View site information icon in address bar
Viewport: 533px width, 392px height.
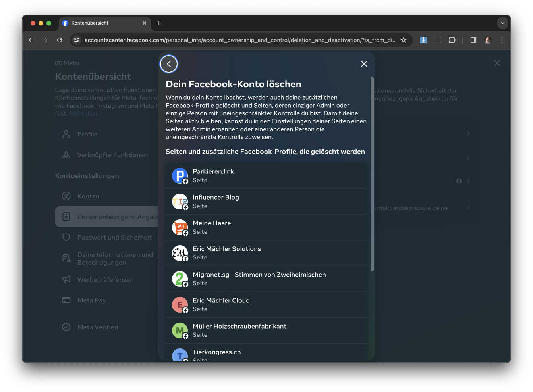point(77,40)
